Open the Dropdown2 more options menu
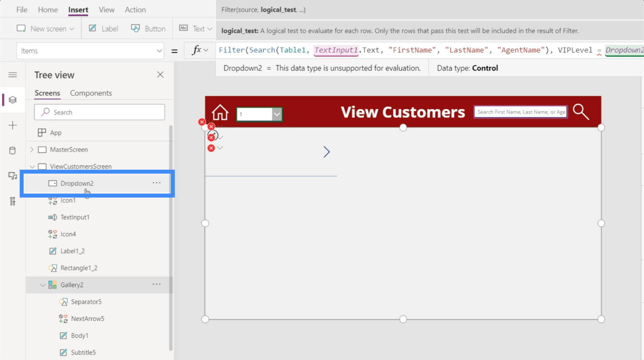 156,183
